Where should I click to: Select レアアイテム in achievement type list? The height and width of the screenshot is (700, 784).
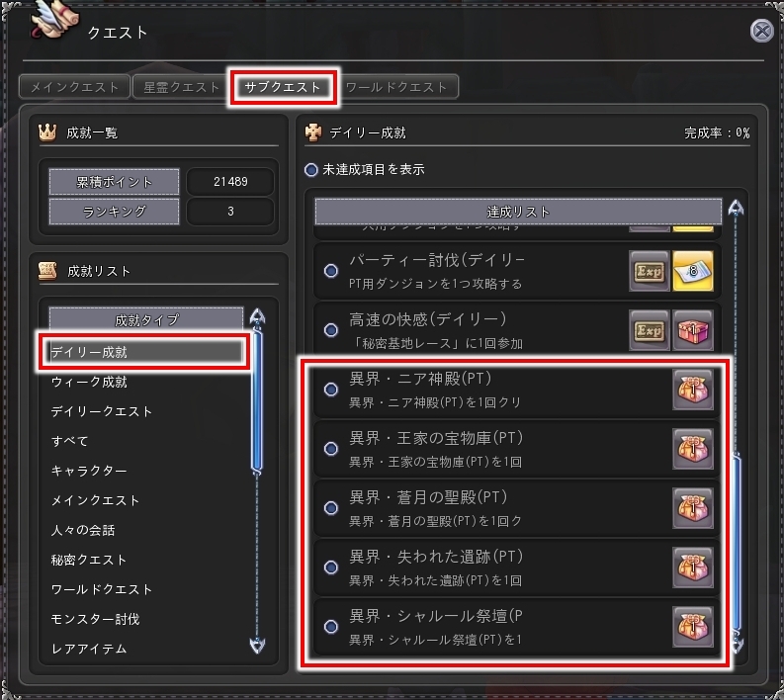point(145,649)
